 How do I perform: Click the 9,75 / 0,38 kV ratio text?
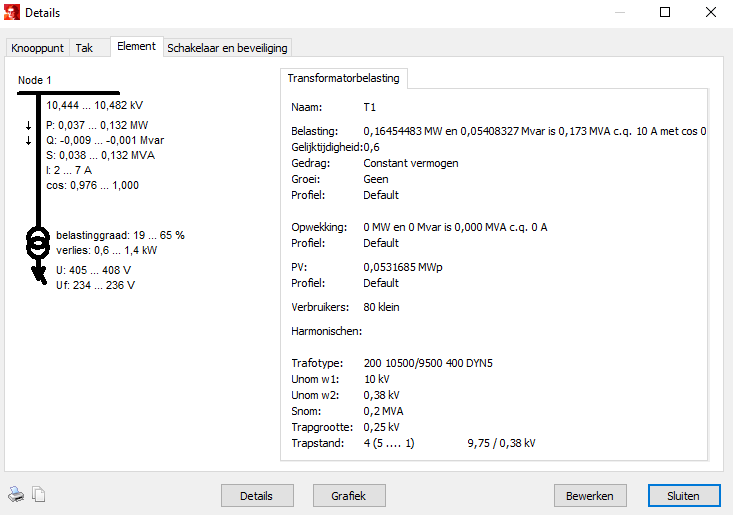(x=502, y=443)
